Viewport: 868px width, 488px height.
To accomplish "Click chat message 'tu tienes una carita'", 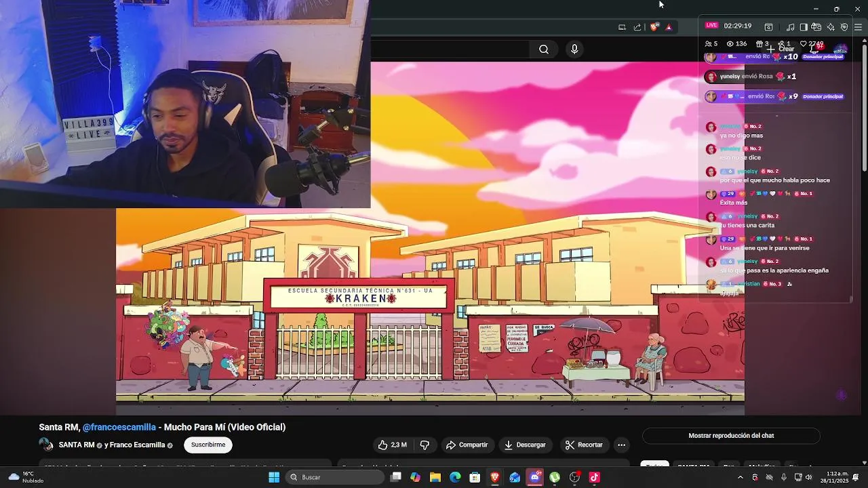I will point(747,225).
